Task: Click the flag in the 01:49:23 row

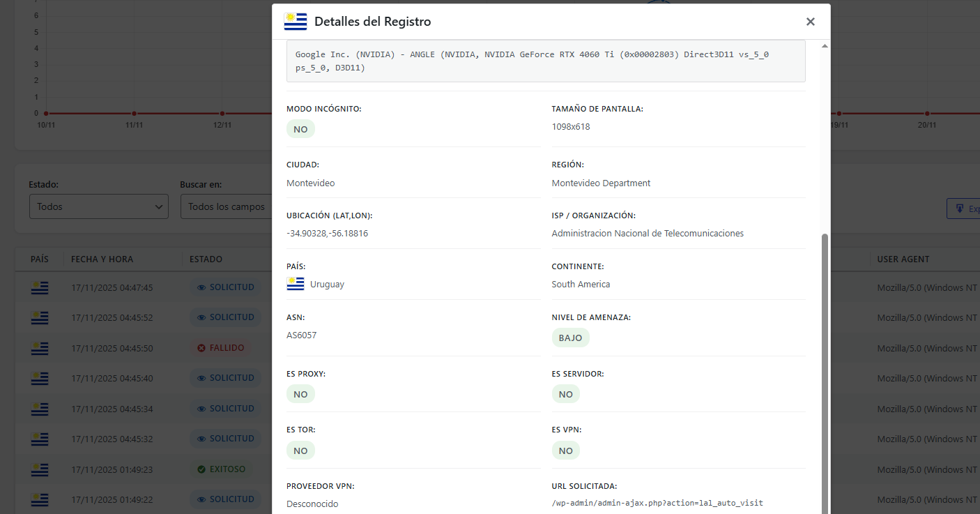Action: point(40,469)
